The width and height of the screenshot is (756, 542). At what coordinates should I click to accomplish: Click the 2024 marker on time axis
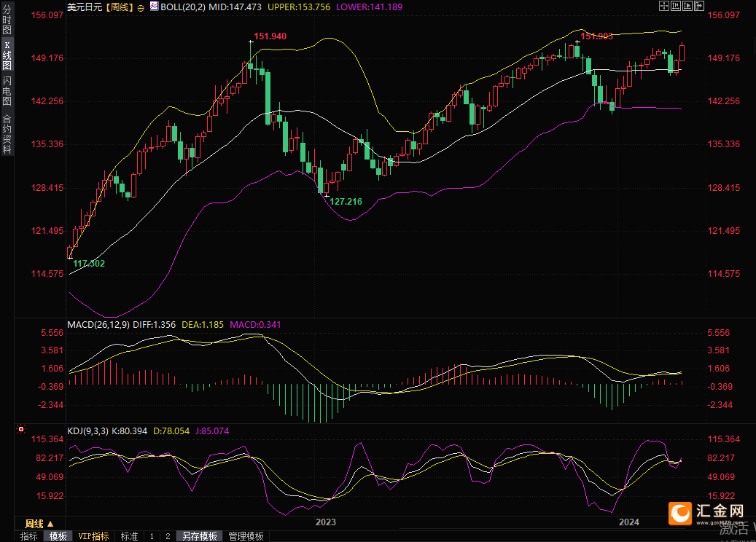628,522
